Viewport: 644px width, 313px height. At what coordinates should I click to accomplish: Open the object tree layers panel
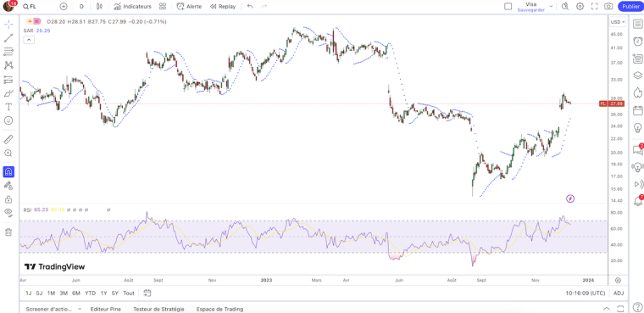click(637, 75)
